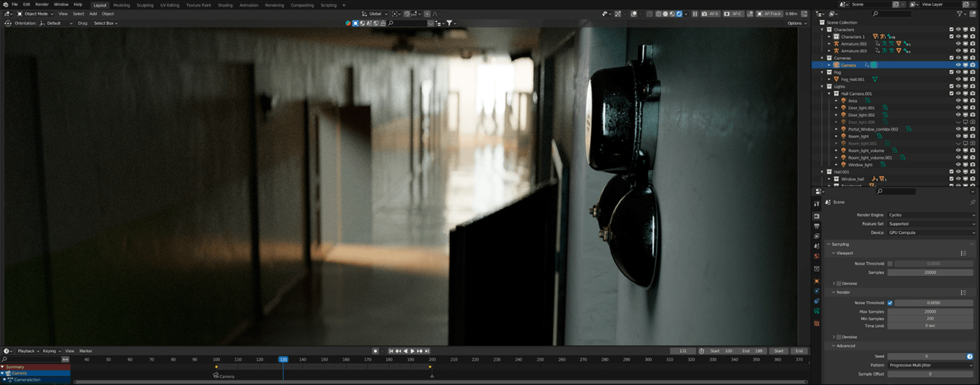This screenshot has height=385, width=980.
Task: Pin the Scene properties panel
Action: [972, 202]
